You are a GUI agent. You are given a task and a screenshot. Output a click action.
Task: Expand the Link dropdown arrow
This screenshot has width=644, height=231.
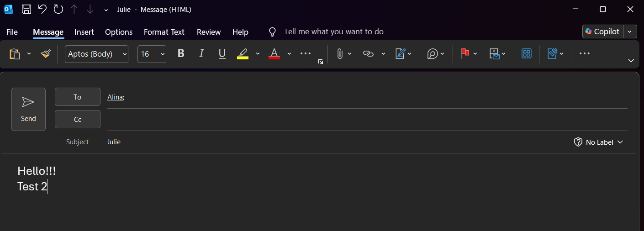click(383, 54)
